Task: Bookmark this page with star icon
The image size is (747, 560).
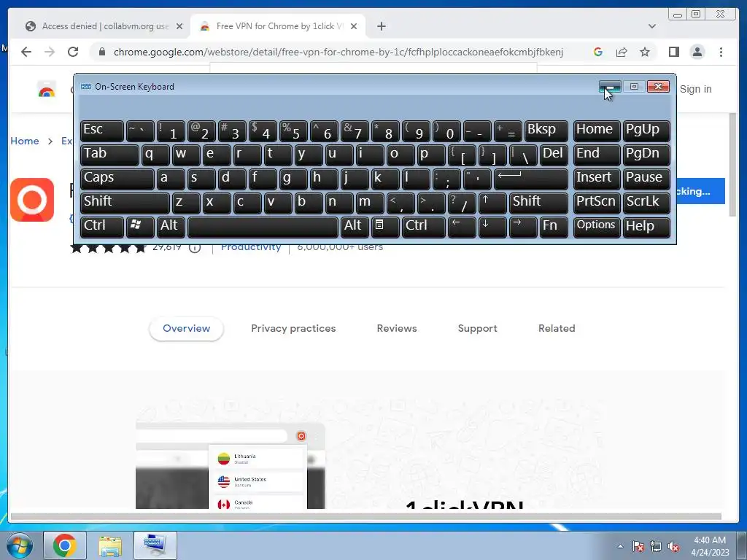Action: pos(645,52)
